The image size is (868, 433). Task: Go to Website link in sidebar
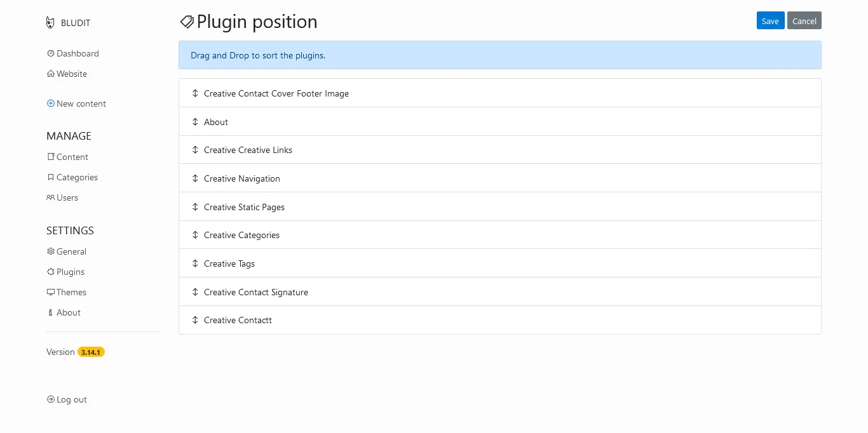tap(71, 74)
